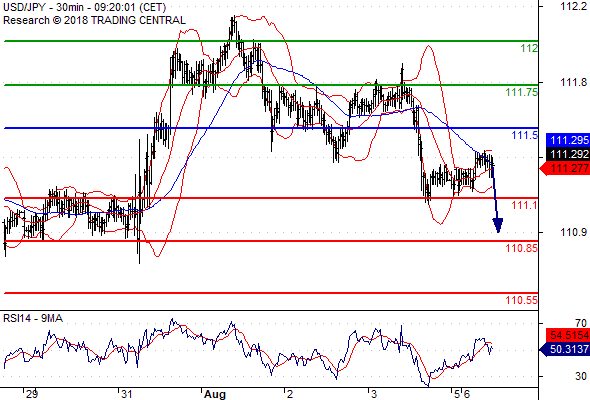
Task: Click the RSI 70 level label
Action: point(581,323)
